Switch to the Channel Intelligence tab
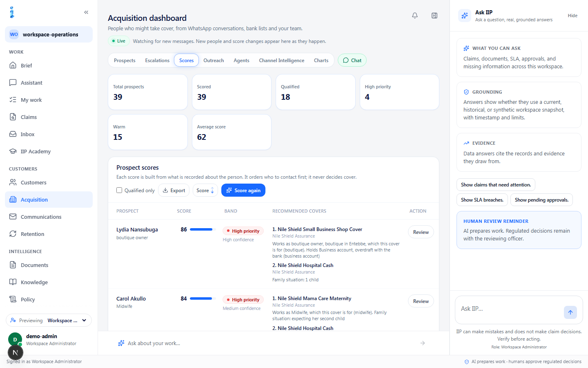The width and height of the screenshot is (588, 368). 282,60
